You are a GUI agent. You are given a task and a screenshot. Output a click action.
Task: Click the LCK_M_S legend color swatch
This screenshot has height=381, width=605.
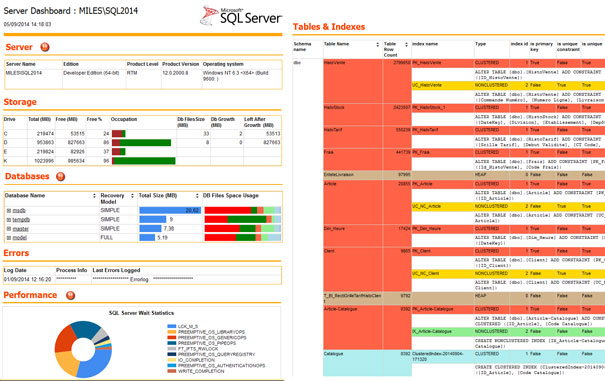click(172, 326)
